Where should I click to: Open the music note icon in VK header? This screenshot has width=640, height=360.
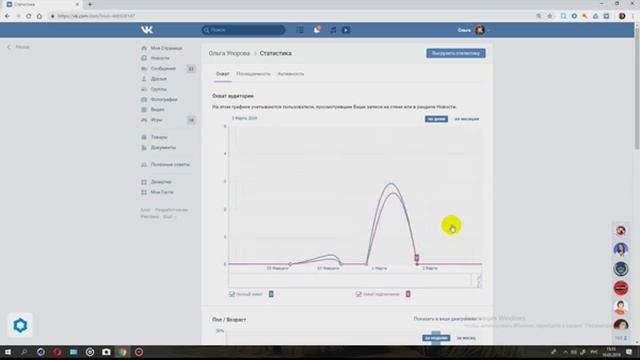point(333,30)
